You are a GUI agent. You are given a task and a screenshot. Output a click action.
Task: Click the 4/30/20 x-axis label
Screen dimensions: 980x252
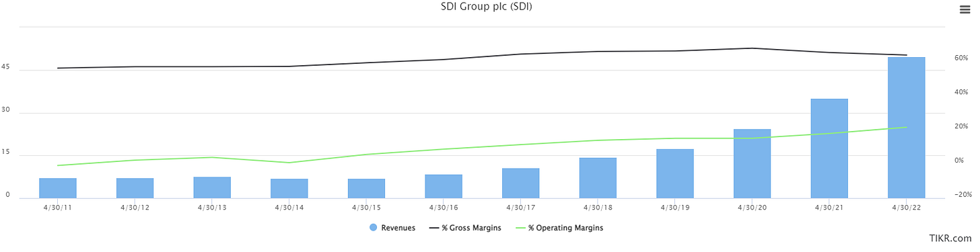(753, 208)
